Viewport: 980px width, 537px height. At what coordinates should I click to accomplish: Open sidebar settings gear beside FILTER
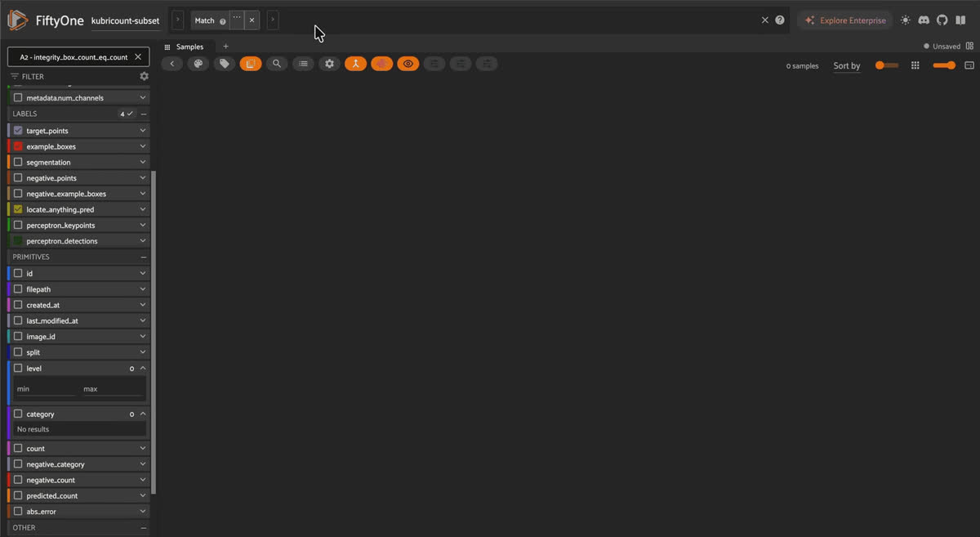[x=145, y=76]
